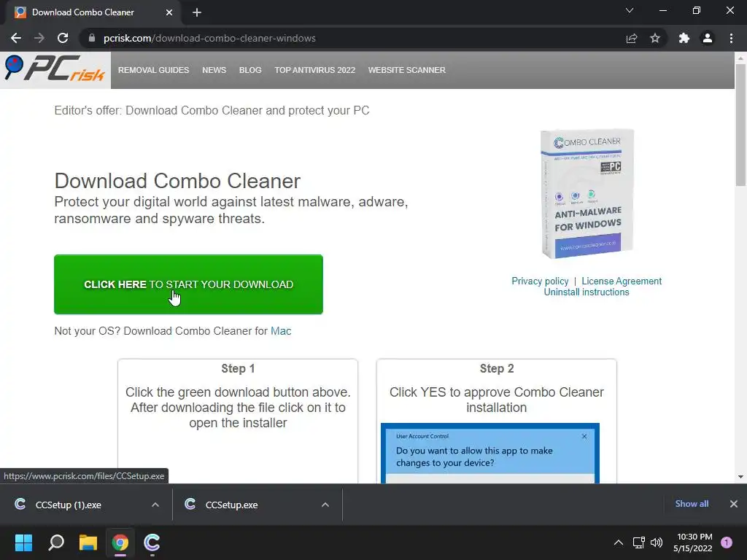Open Combo Cleaner from the taskbar
747x560 pixels.
(152, 542)
